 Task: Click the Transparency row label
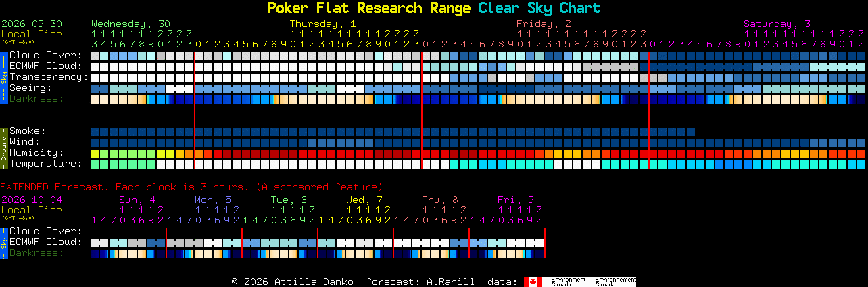click(49, 77)
